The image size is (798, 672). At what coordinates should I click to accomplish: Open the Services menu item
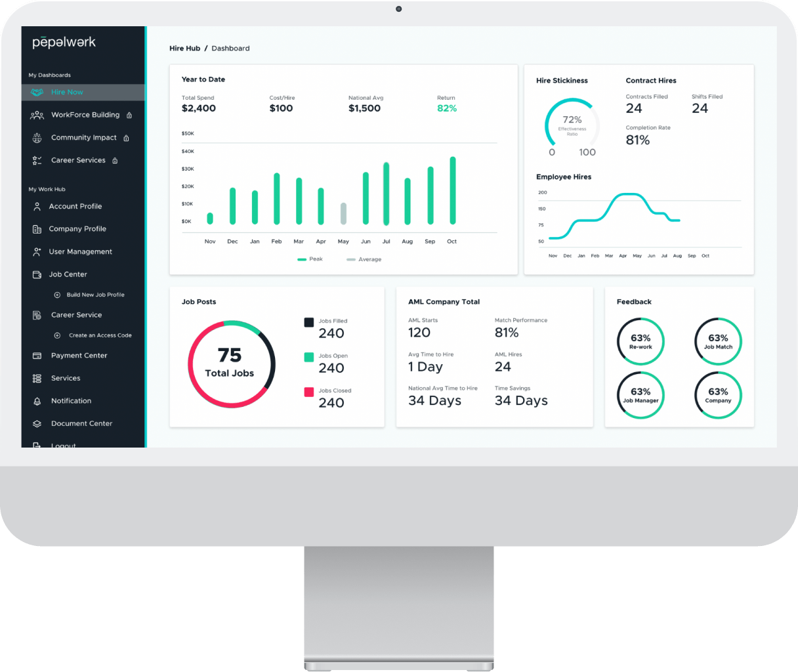pos(66,379)
